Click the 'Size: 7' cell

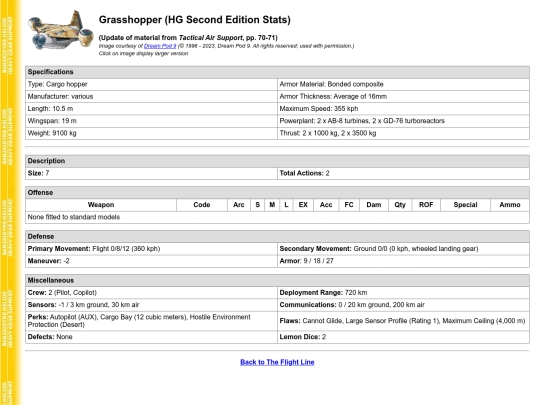coord(151,173)
